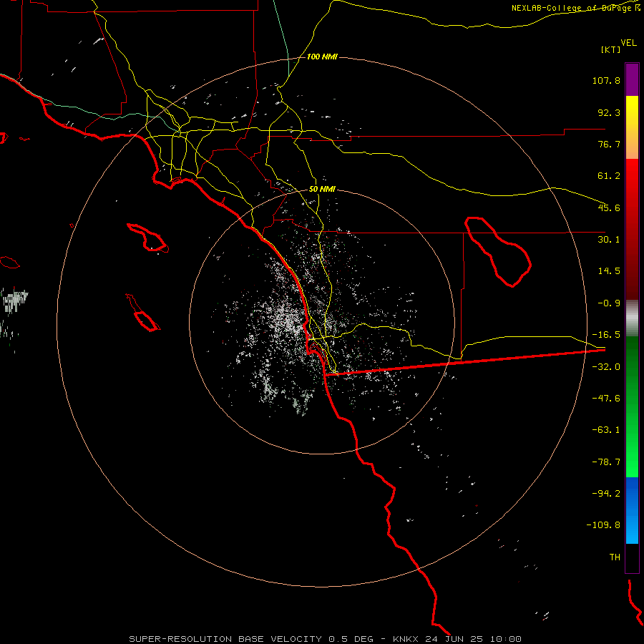This screenshot has width=644, height=644.
Task: Select the -47.6 legend value
Action: tap(606, 399)
